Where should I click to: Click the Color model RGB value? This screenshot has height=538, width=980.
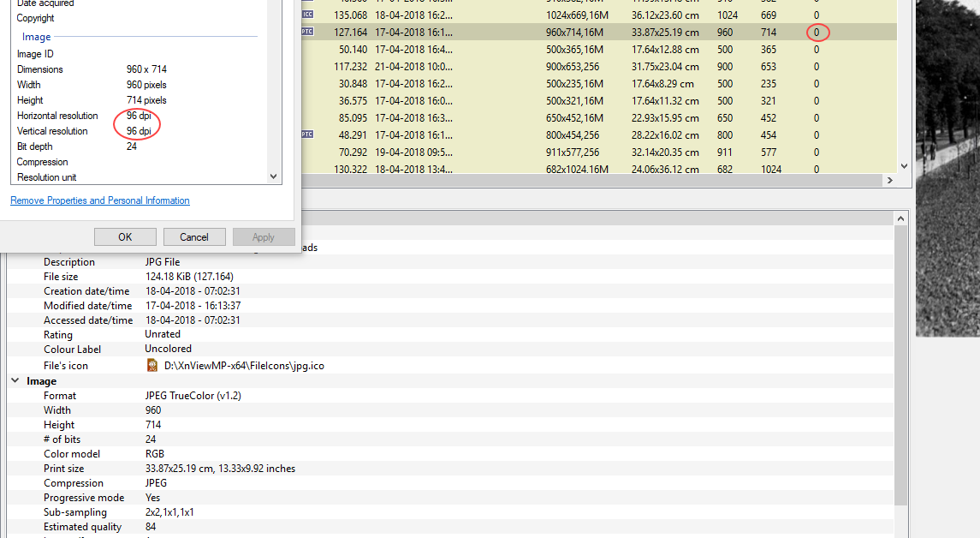click(154, 453)
